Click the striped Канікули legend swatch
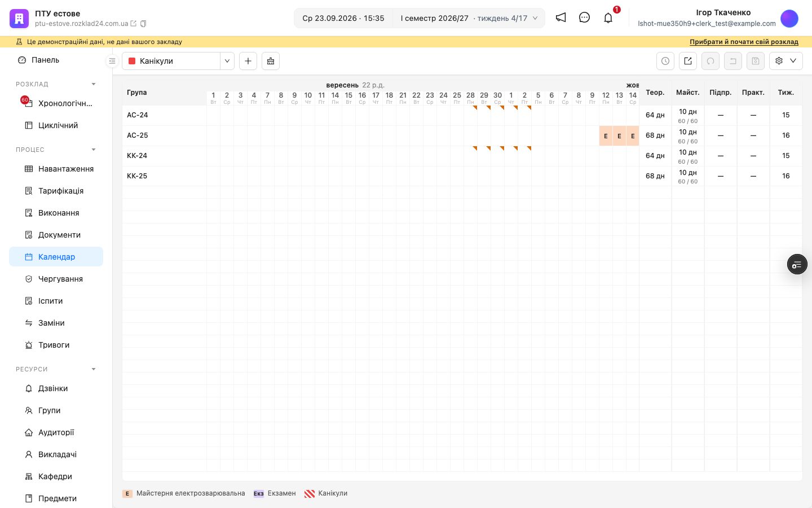The height and width of the screenshot is (508, 812). [310, 493]
